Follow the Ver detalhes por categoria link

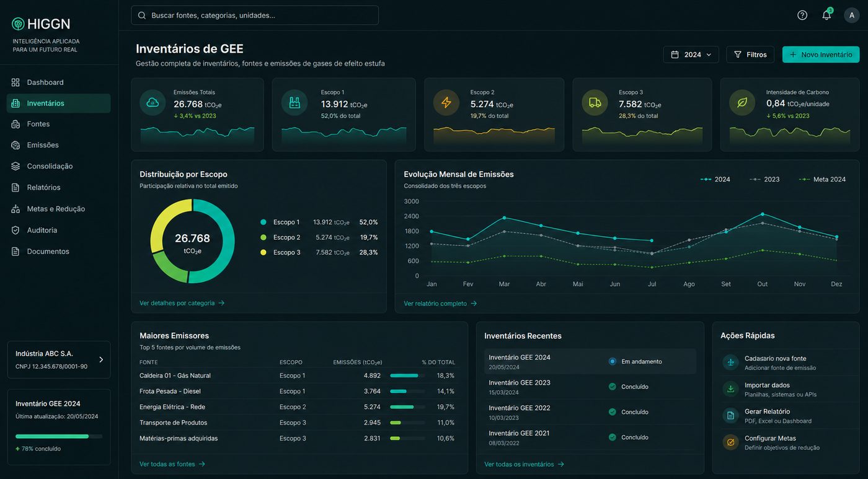point(182,303)
